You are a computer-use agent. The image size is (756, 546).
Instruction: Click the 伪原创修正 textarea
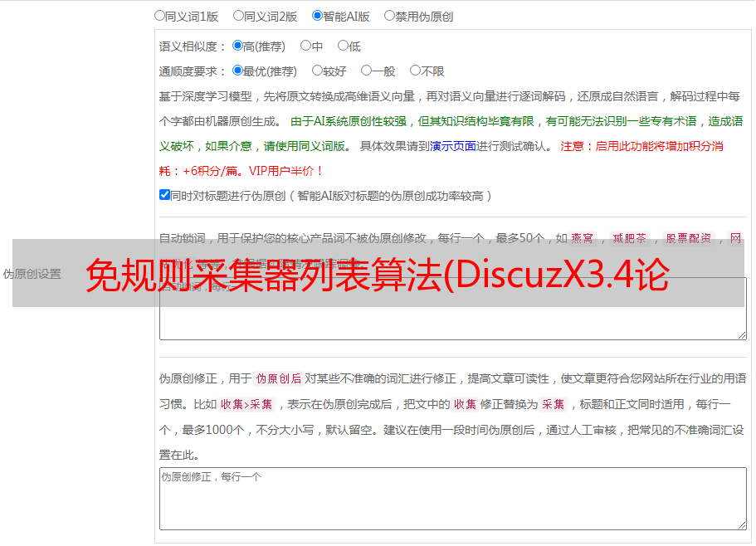pos(453,499)
